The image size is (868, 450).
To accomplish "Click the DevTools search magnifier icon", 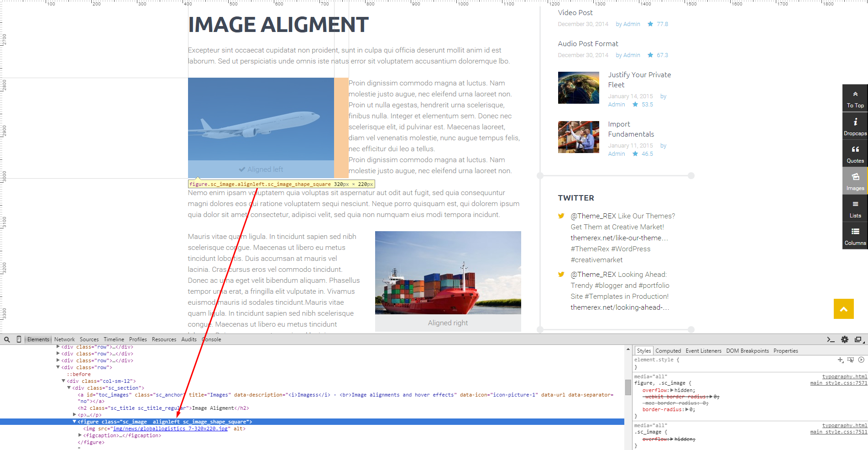I will (7, 339).
